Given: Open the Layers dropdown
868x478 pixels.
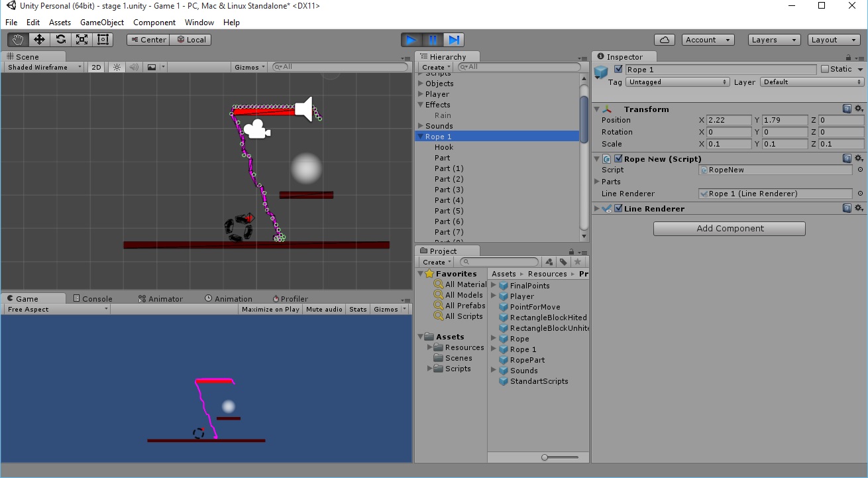Looking at the screenshot, I should pos(774,40).
